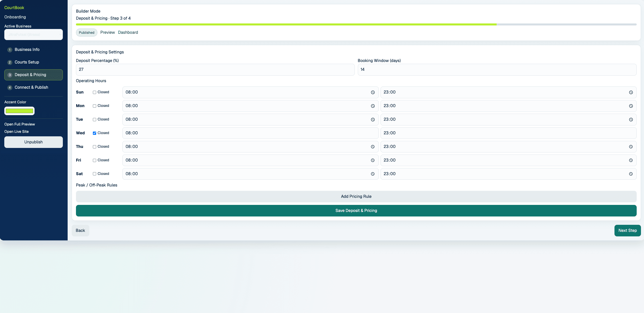Uncheck the Closed checkbox for Wednesday

click(94, 133)
